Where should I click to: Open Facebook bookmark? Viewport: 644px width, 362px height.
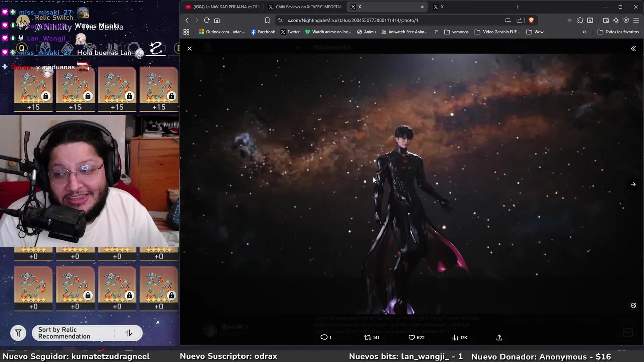point(263,32)
